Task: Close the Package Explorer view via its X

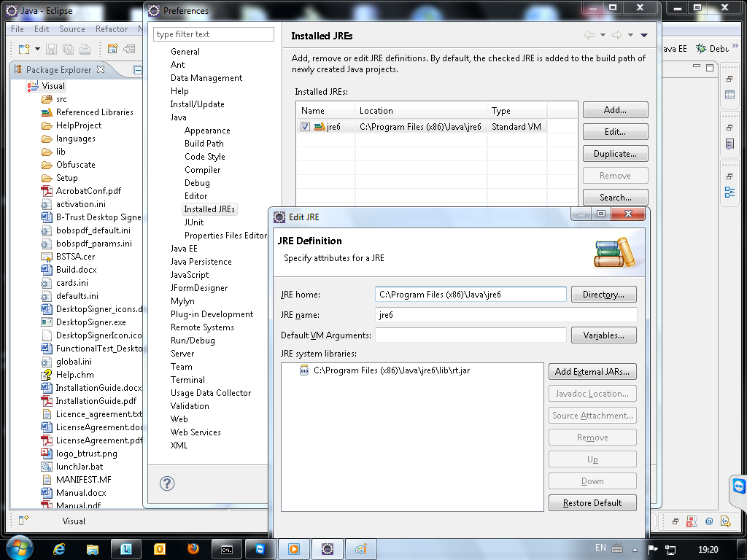Action: coord(101,69)
